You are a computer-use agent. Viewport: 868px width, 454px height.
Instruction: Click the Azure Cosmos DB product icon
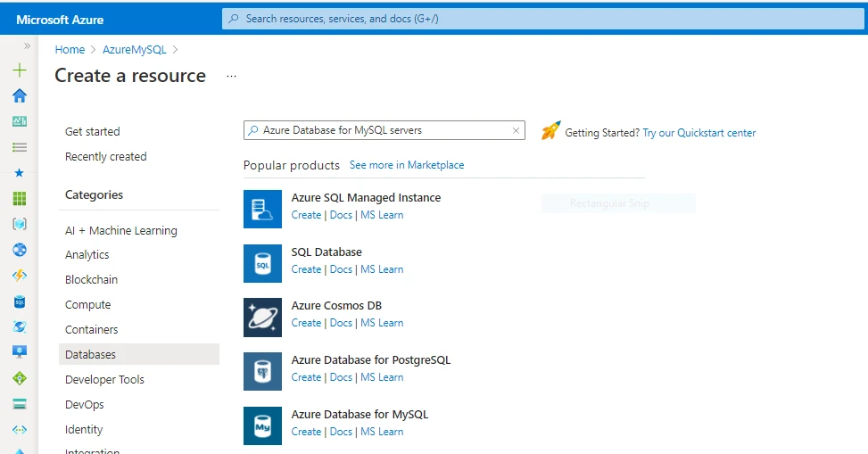(262, 318)
